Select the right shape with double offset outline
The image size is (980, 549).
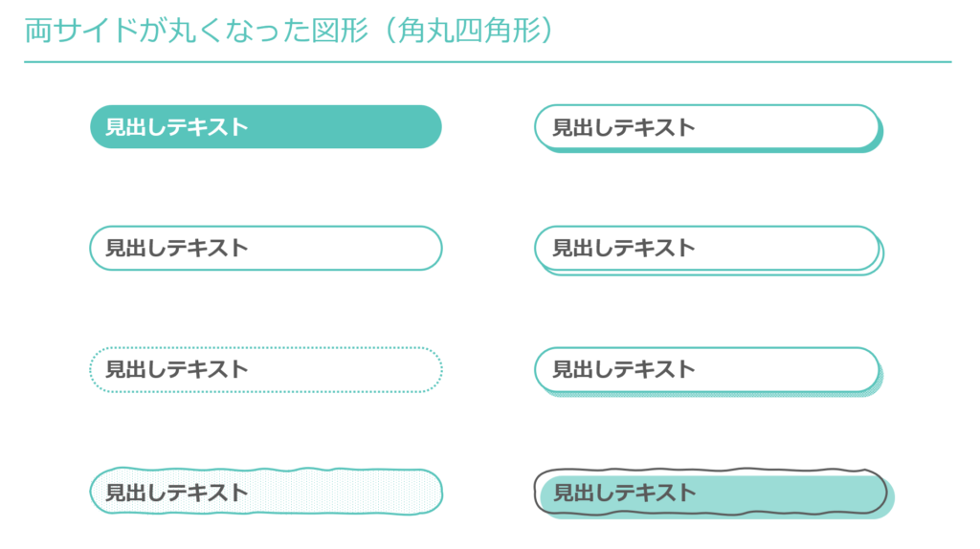click(785, 249)
